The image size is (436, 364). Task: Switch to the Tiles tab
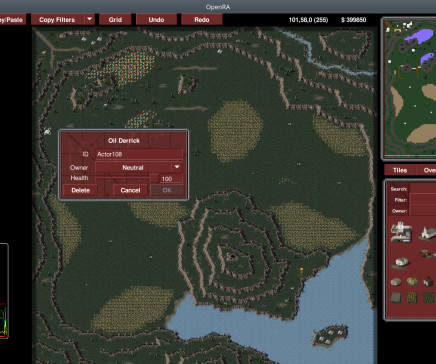400,170
